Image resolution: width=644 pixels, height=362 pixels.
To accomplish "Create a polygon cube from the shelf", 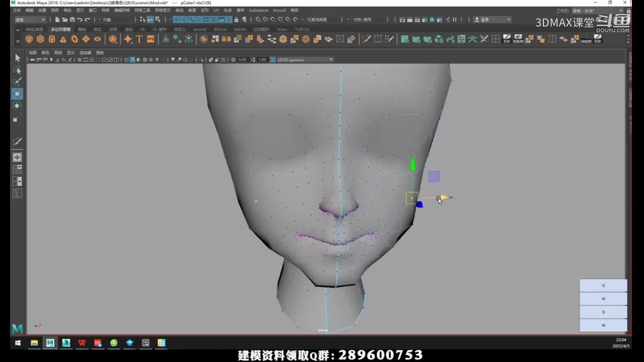I will coord(40,39).
